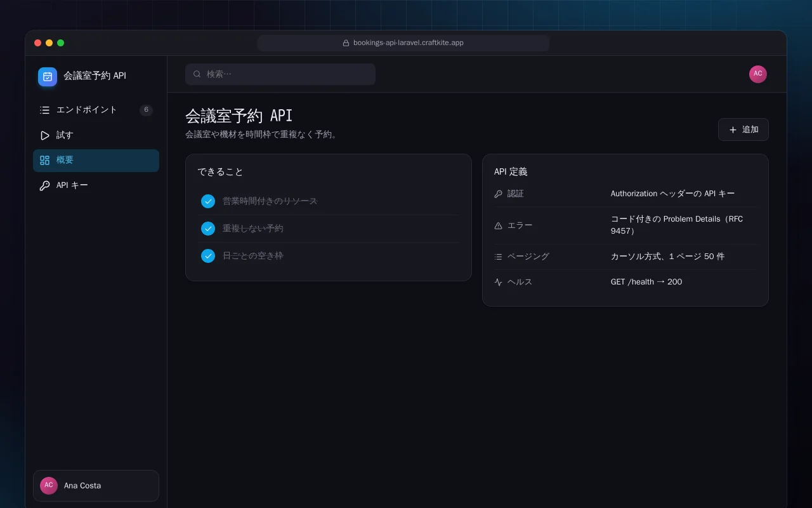Click the AC avatar beside Ana Costa

(49, 486)
